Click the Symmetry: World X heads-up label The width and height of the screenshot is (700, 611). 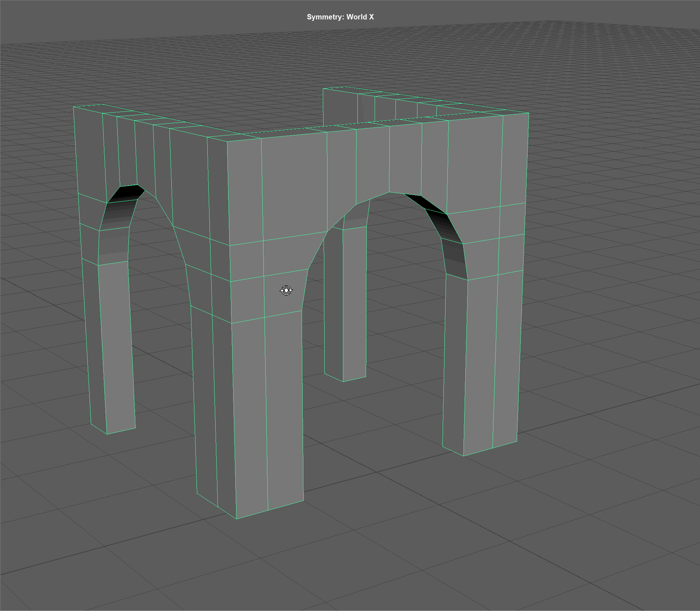(x=340, y=17)
